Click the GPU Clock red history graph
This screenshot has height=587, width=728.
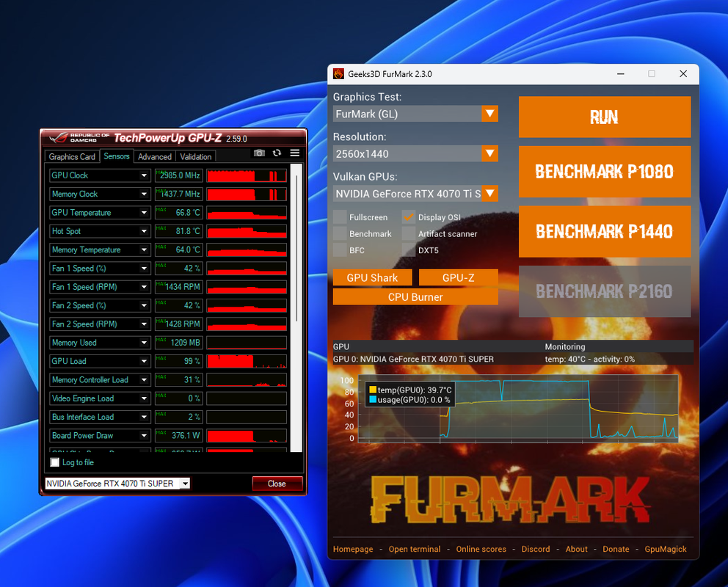(x=247, y=175)
